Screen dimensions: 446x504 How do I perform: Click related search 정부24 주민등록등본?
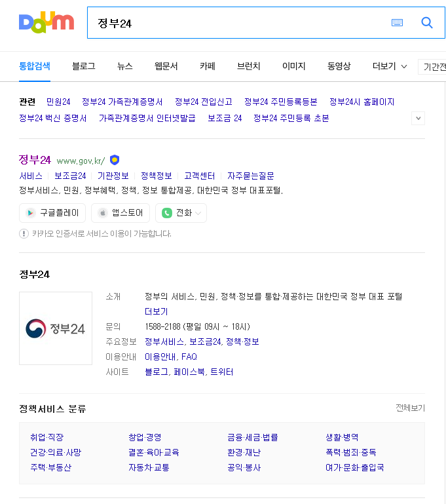pos(281,102)
